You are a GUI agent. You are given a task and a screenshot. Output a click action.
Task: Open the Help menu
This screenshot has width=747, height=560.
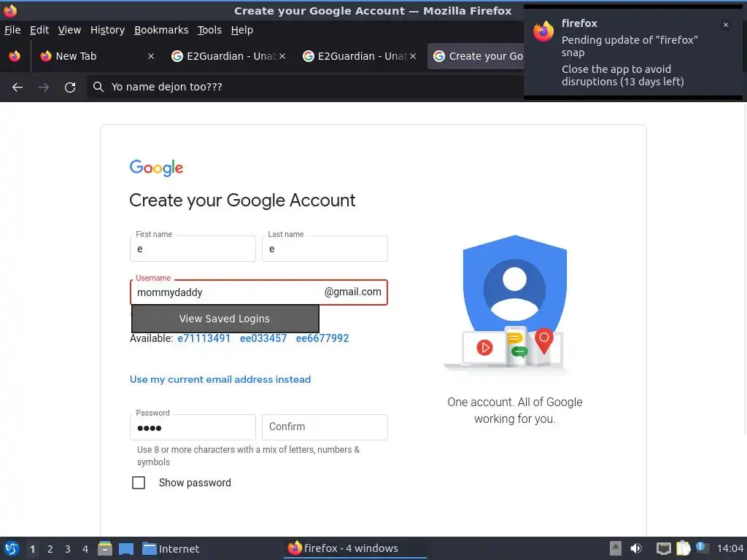pos(241,30)
